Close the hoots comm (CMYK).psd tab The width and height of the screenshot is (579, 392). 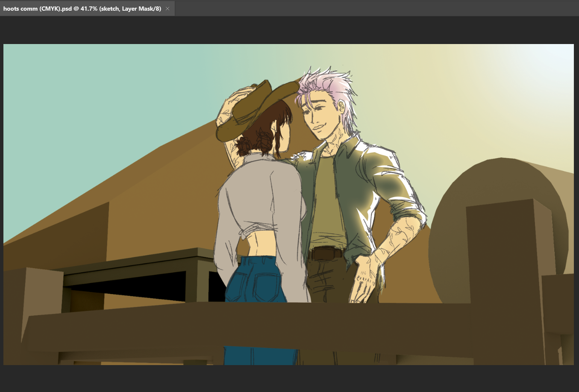[168, 9]
